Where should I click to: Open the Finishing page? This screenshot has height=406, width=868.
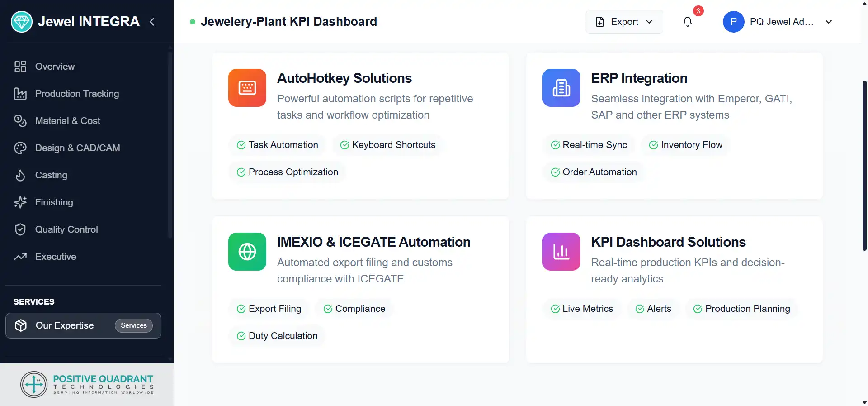83,202
